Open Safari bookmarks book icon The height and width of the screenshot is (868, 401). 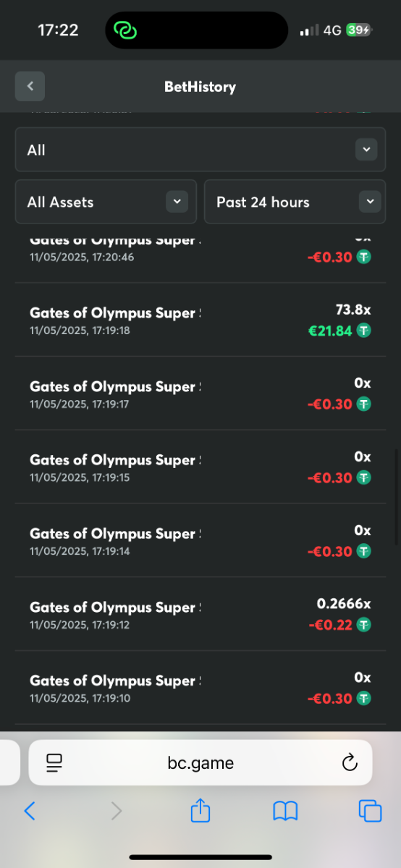(x=285, y=812)
